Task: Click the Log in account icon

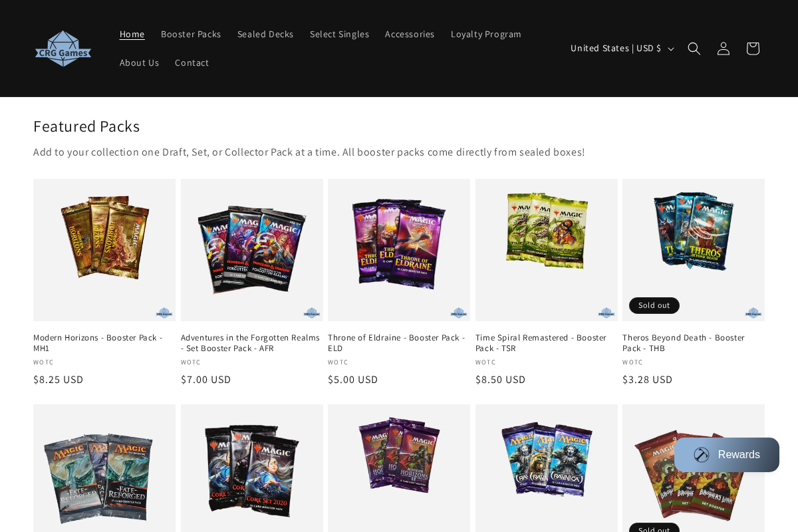Action: point(723,48)
